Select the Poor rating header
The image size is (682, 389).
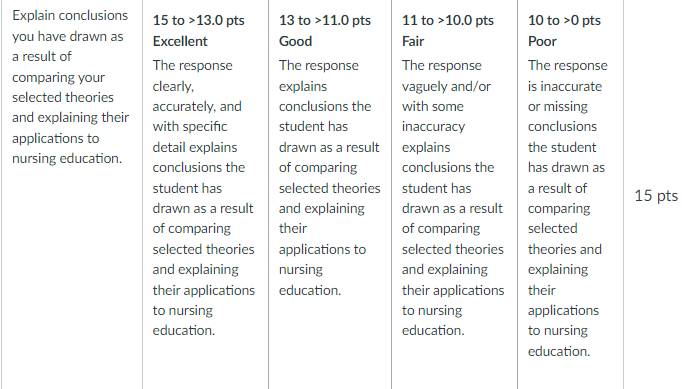(542, 41)
